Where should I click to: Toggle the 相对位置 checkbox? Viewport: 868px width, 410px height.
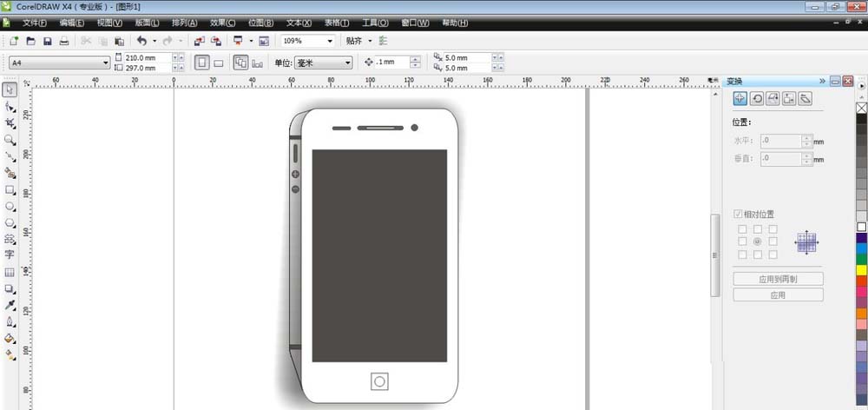click(739, 214)
